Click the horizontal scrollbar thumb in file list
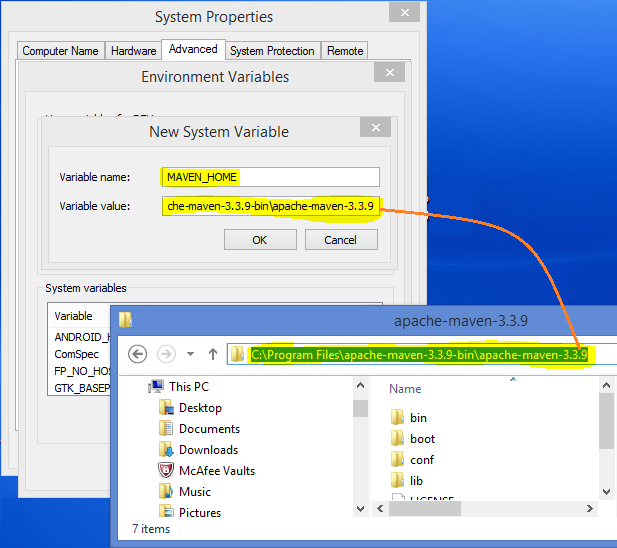 coord(425,509)
